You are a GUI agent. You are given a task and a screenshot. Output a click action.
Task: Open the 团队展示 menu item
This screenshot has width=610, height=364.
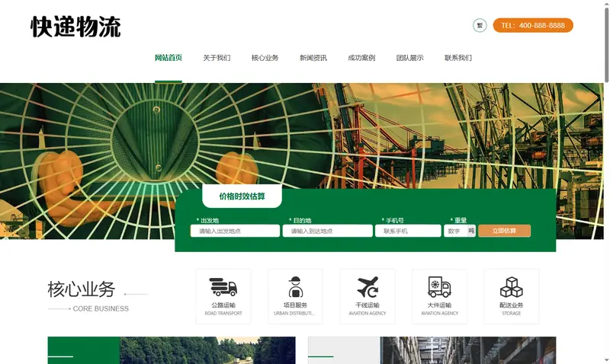(409, 58)
